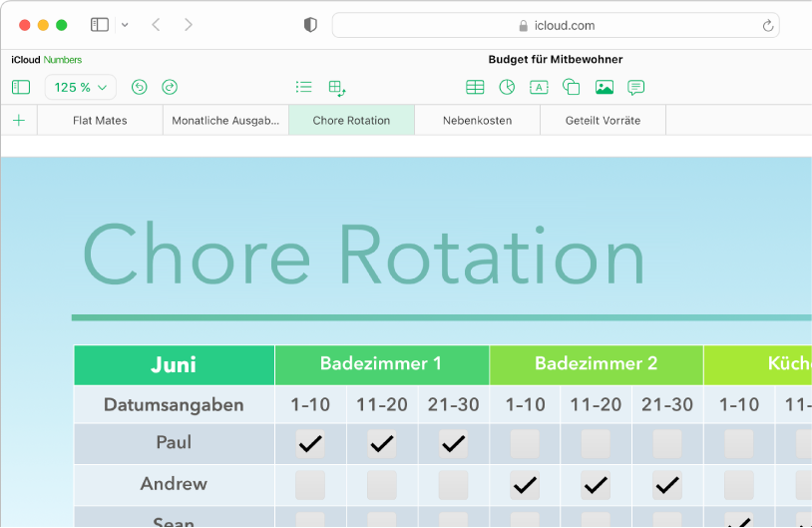Maximize the Safari window with green button

[x=62, y=25]
